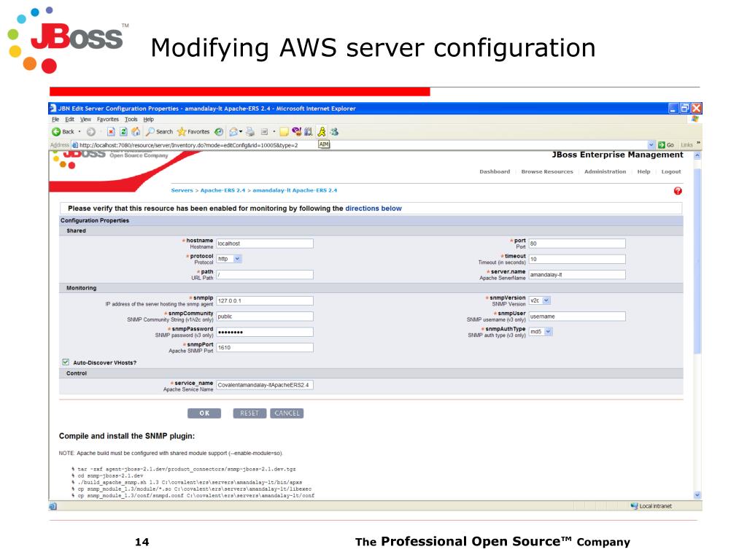
Task: Open Favorites star toolbar button
Action: pos(193,132)
